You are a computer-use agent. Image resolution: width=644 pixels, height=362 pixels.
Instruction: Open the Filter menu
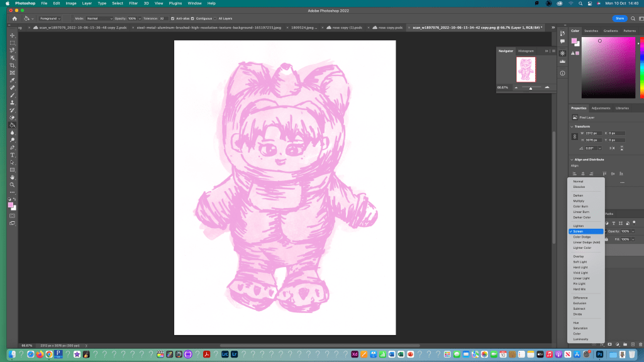coord(133,3)
